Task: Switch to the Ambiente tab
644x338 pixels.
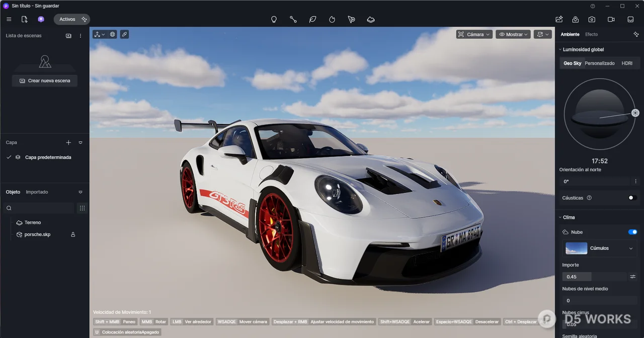Action: 570,34
